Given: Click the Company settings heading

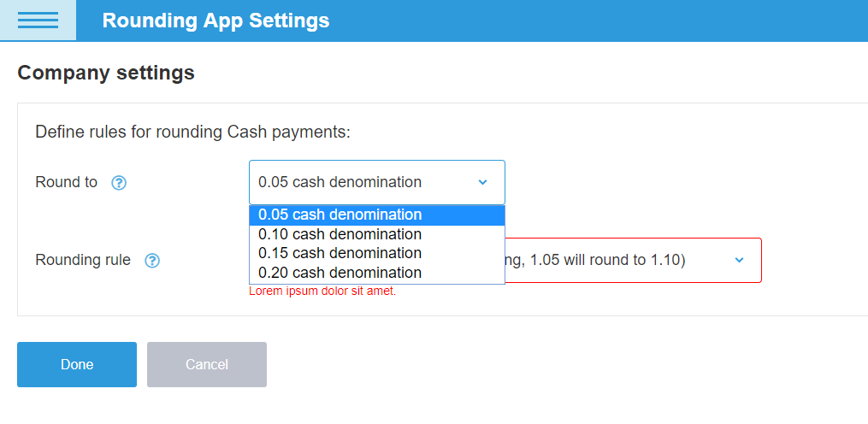Looking at the screenshot, I should [x=106, y=74].
